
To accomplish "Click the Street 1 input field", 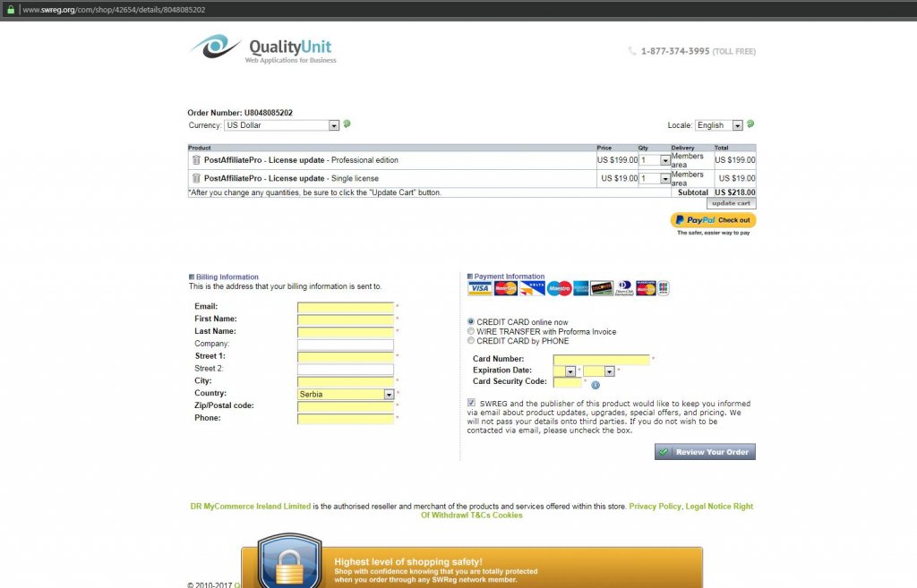I will [346, 356].
